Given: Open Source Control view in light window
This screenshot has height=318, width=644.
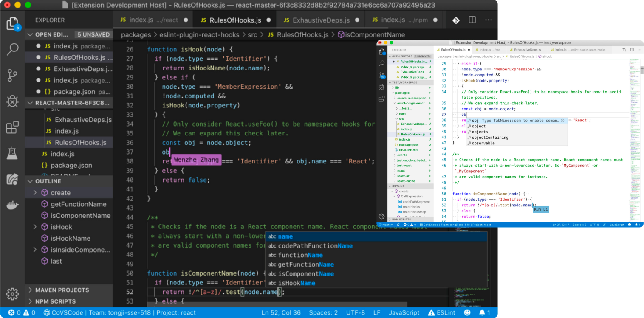Looking at the screenshot, I should click(381, 75).
